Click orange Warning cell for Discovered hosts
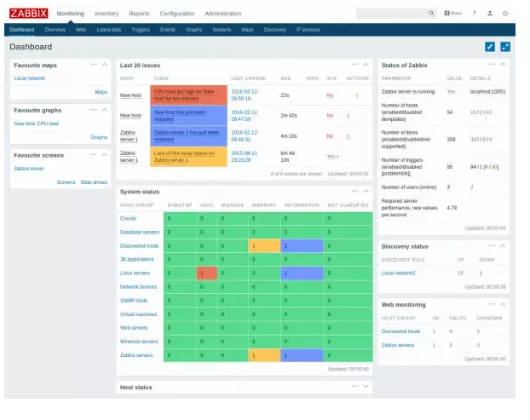The height and width of the screenshot is (420, 530). coord(264,246)
